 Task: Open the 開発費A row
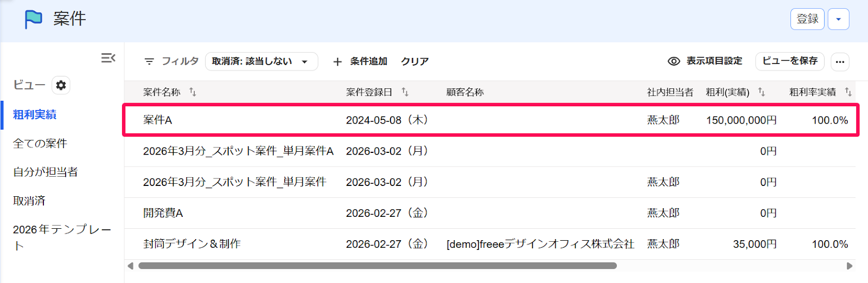point(490,213)
